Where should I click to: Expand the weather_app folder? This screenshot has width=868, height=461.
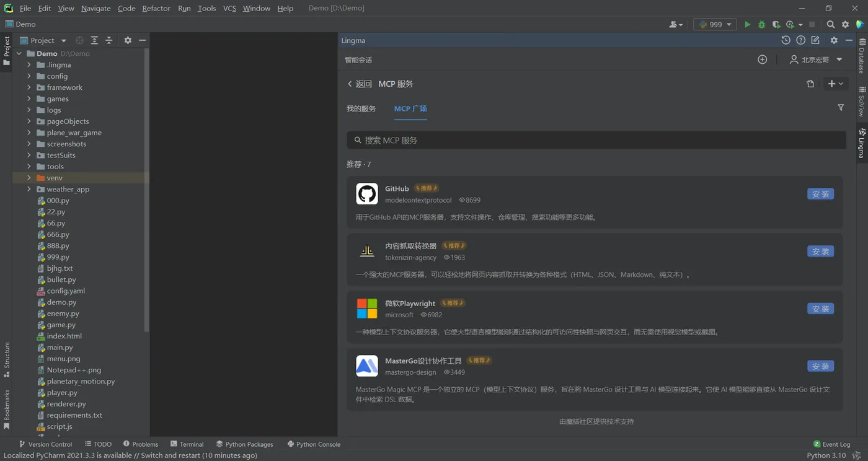coord(29,189)
